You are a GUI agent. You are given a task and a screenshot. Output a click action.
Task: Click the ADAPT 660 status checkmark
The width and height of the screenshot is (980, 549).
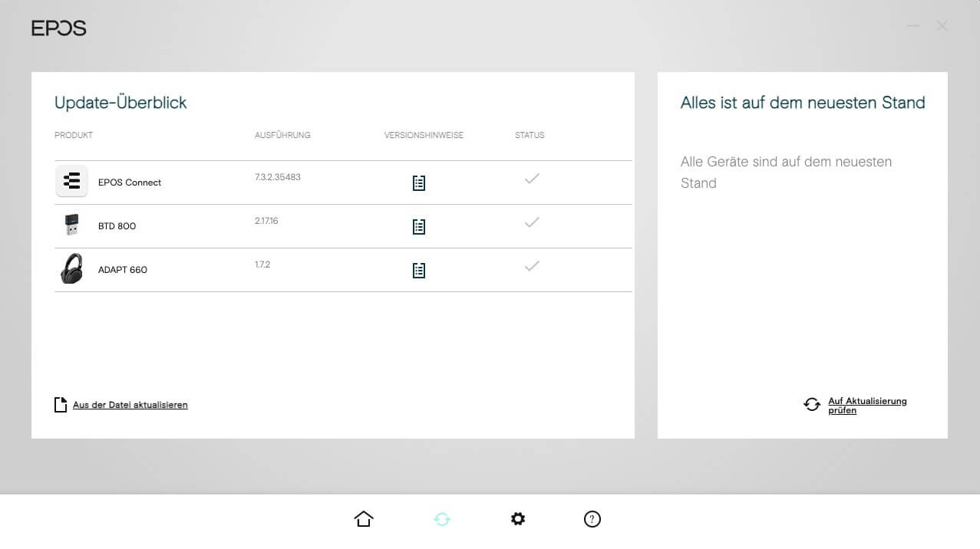pyautogui.click(x=532, y=266)
